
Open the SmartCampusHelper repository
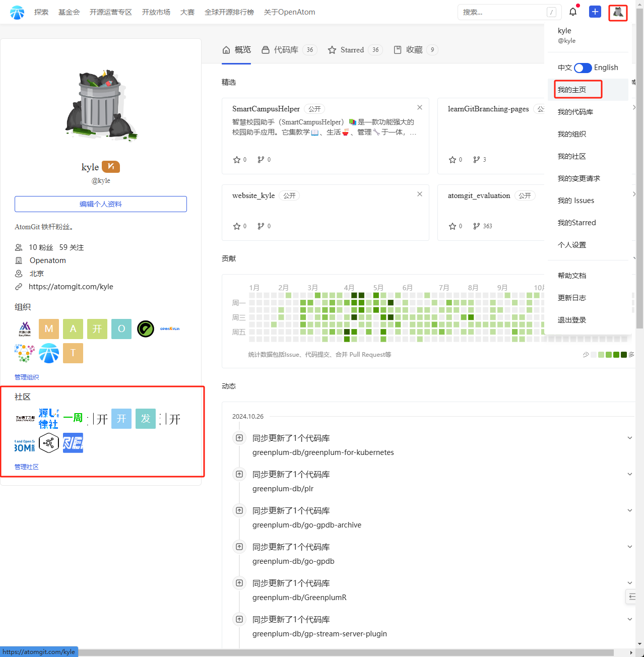[x=266, y=109]
